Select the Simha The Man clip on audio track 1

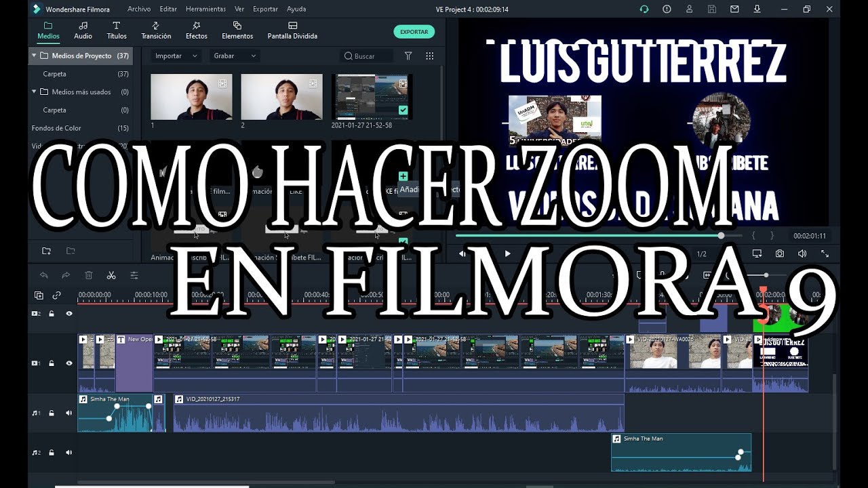pos(115,413)
